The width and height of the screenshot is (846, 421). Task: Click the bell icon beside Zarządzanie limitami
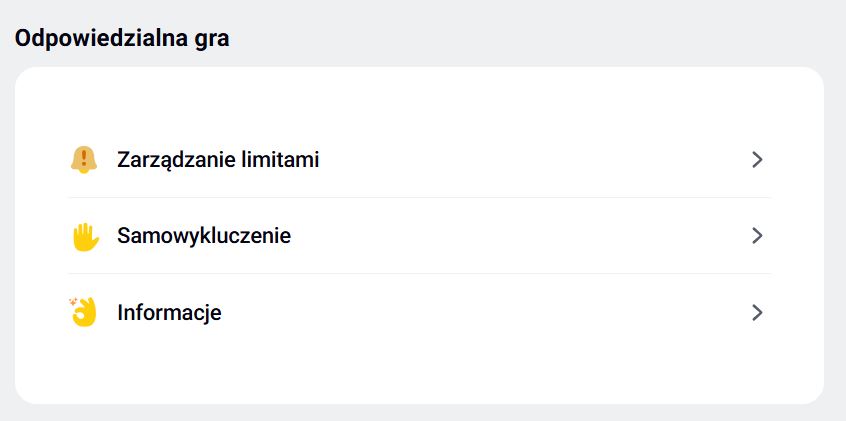84,159
